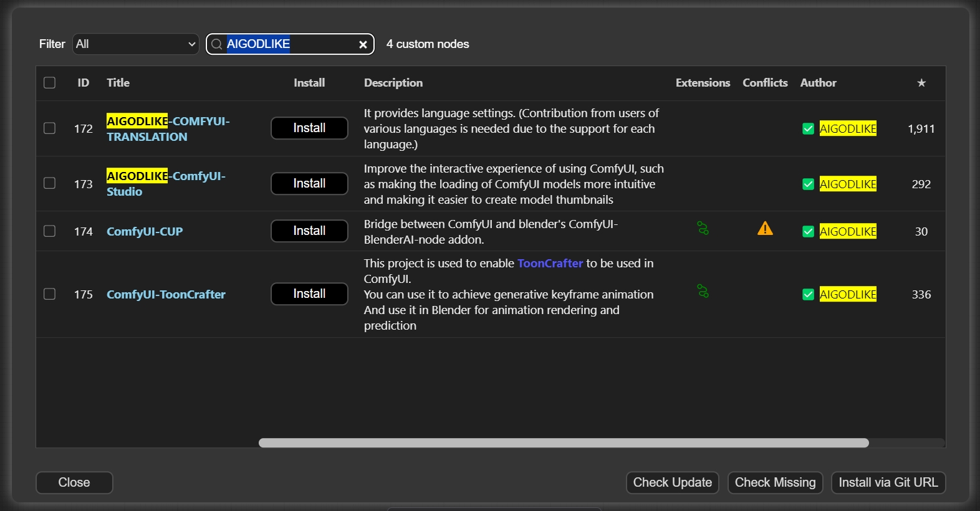Open the ComfyUI-ToonCrafter title link
This screenshot has width=980, height=511.
click(x=166, y=295)
